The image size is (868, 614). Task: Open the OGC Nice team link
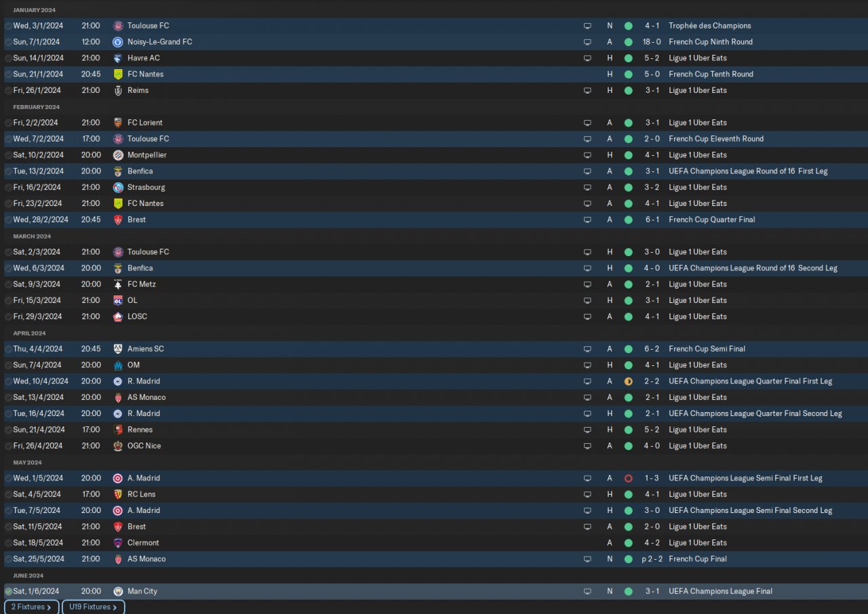click(144, 446)
